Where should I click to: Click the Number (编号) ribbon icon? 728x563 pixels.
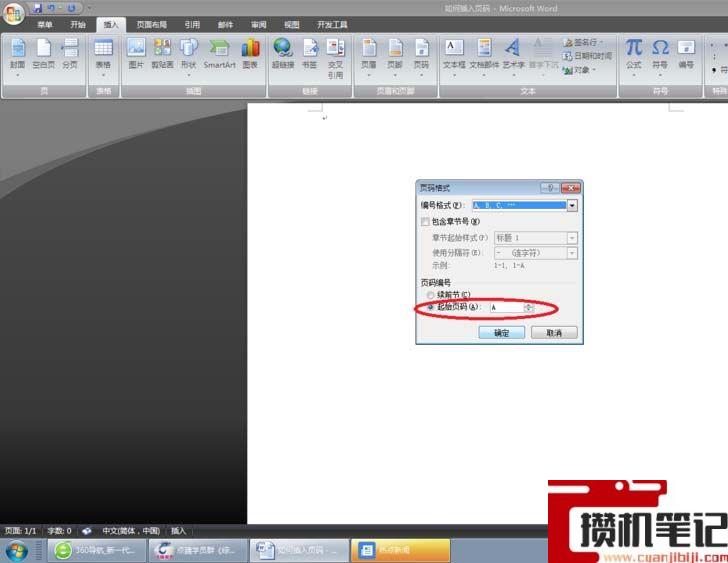pyautogui.click(x=686, y=55)
